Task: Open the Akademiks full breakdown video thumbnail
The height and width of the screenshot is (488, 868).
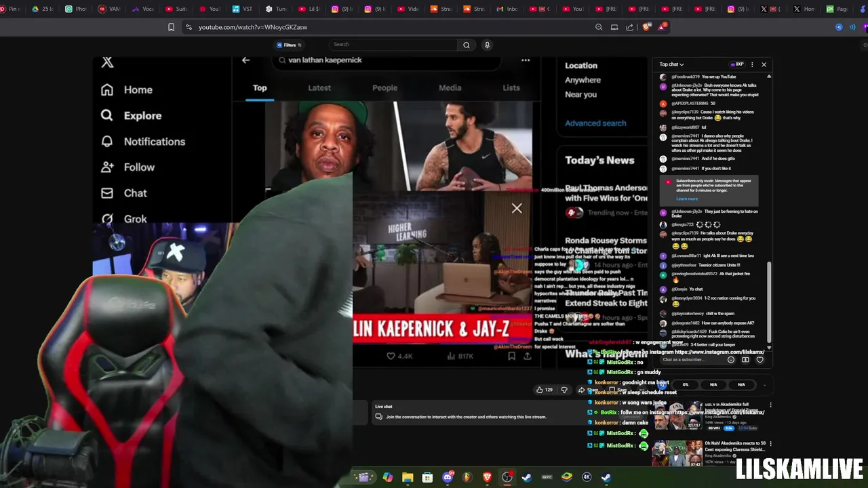Action: (x=677, y=417)
